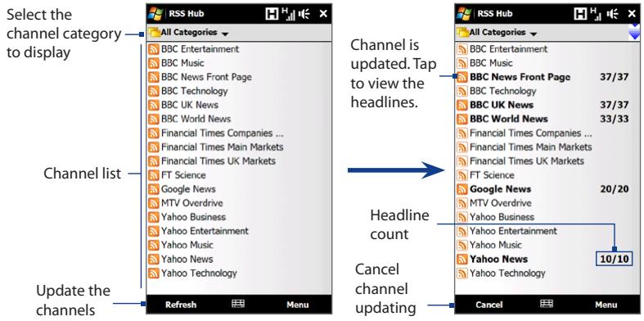This screenshot has height=321, width=644.
Task: Click the RSS icon beside Yahoo Technology in the left list
Action: click(154, 274)
